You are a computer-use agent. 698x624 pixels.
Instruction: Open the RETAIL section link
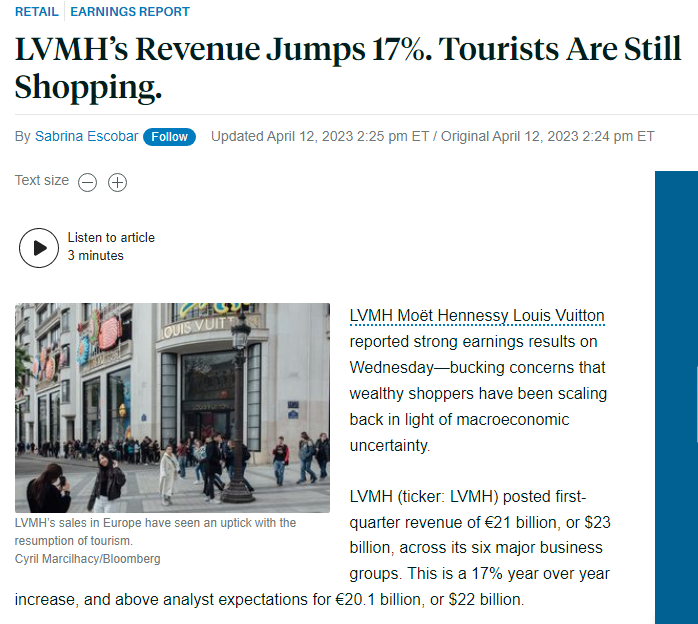point(37,12)
